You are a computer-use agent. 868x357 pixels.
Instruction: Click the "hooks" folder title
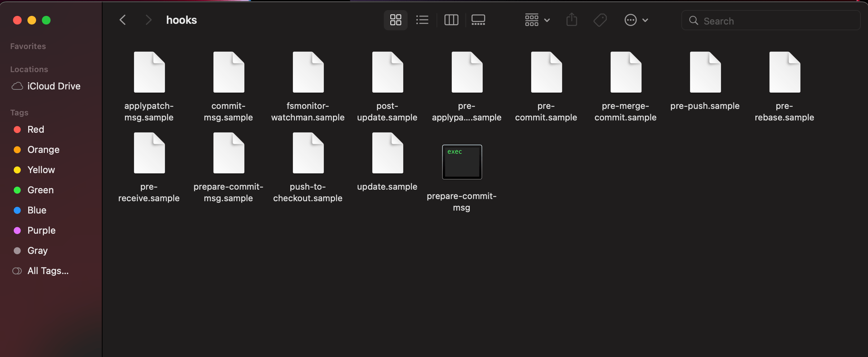[x=181, y=20]
